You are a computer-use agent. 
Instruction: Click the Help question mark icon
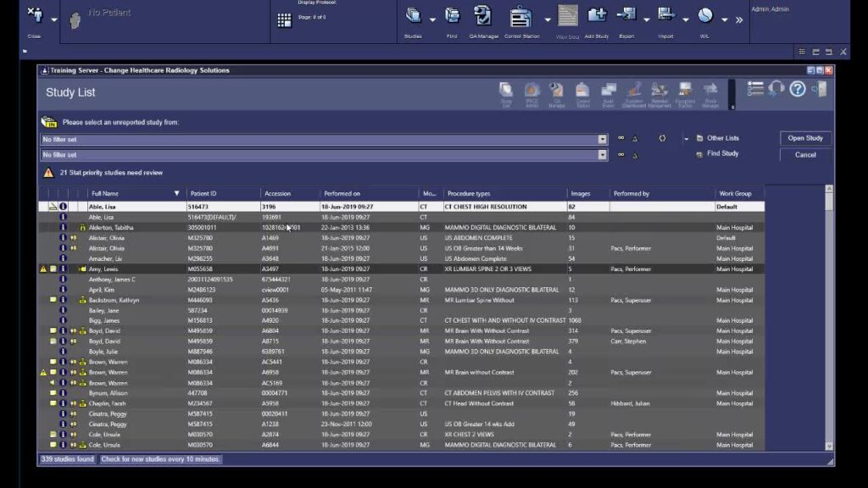pos(797,89)
